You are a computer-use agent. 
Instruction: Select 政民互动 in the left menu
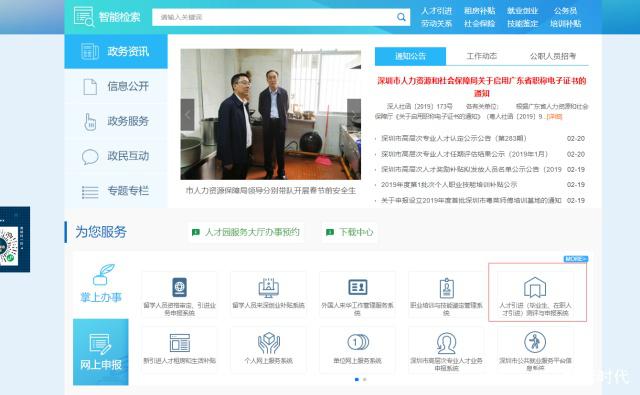tap(116, 157)
